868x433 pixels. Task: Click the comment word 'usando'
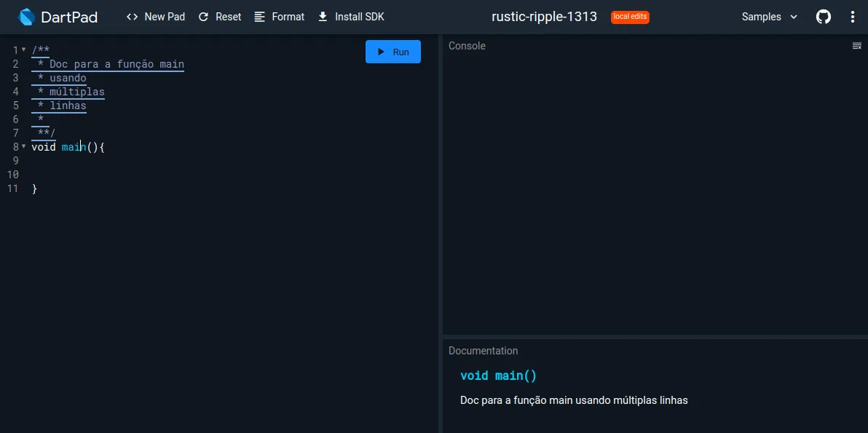(x=68, y=78)
